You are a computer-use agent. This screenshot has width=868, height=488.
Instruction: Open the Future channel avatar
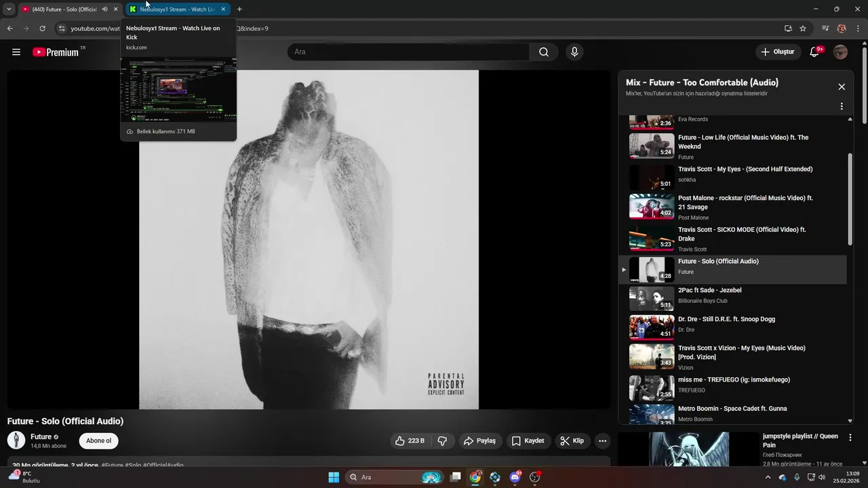tap(16, 441)
